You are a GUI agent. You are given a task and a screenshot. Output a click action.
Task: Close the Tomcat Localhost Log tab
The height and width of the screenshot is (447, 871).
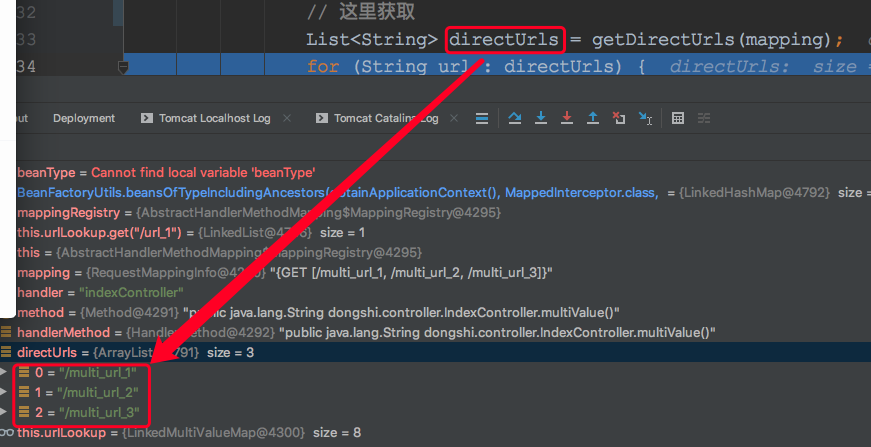tap(287, 118)
